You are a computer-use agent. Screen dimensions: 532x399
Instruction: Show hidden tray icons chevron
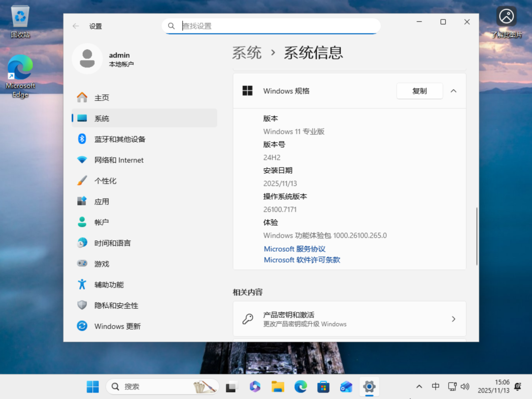(419, 387)
